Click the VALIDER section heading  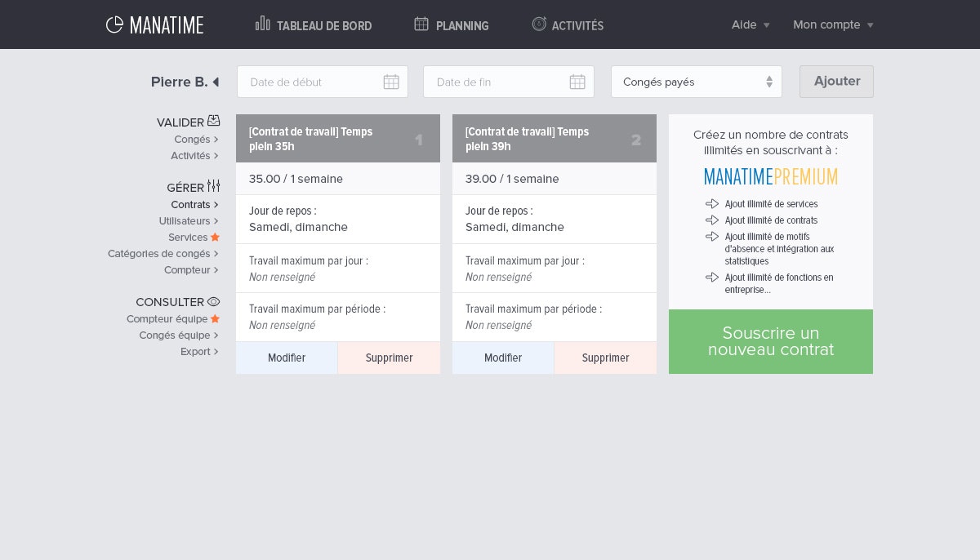click(180, 122)
